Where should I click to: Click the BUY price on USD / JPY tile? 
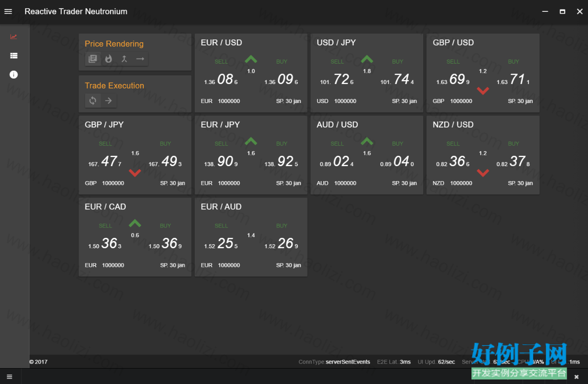pos(397,79)
